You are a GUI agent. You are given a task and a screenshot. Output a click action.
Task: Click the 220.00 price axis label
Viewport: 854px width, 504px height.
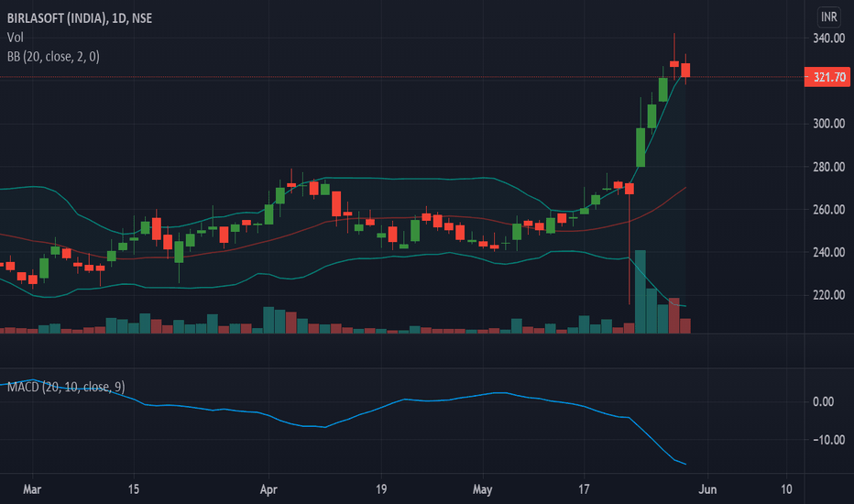[x=829, y=295]
